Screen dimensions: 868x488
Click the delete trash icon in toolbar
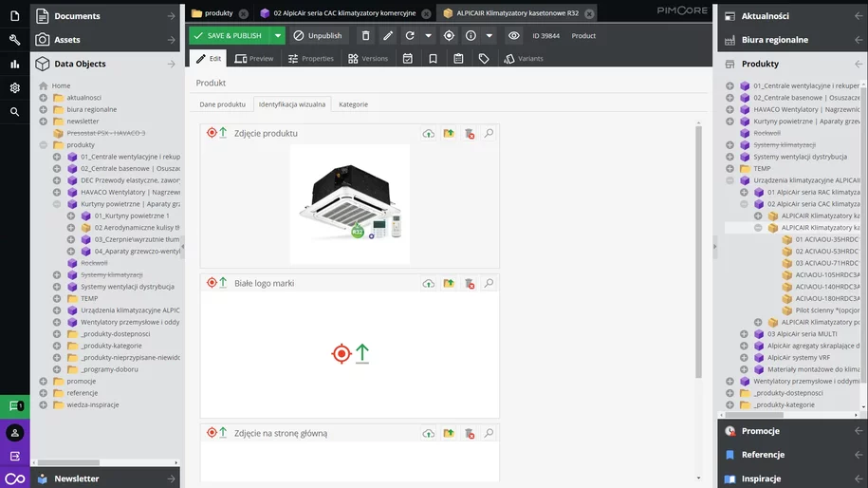coord(365,35)
